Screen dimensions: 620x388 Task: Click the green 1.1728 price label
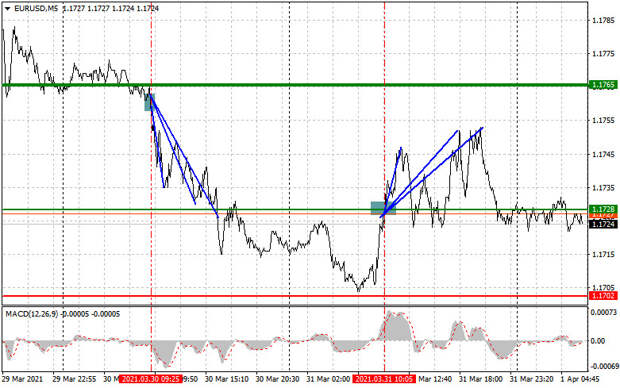pyautogui.click(x=603, y=209)
